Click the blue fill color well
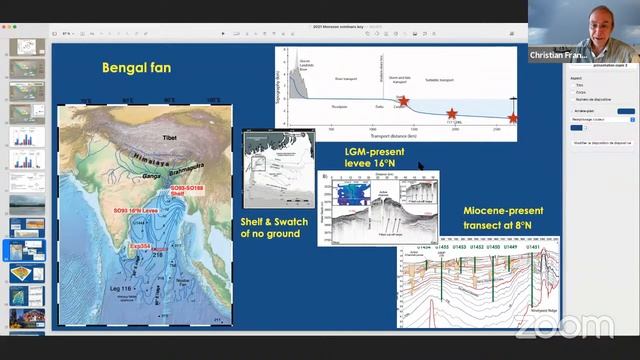This screenshot has width=640, height=360. [576, 128]
